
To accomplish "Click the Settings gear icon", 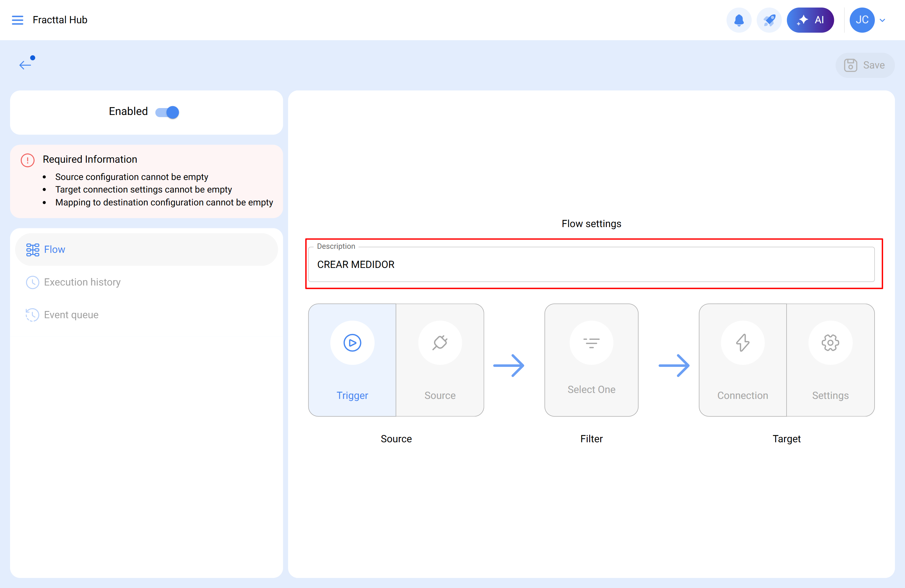I will (x=830, y=343).
